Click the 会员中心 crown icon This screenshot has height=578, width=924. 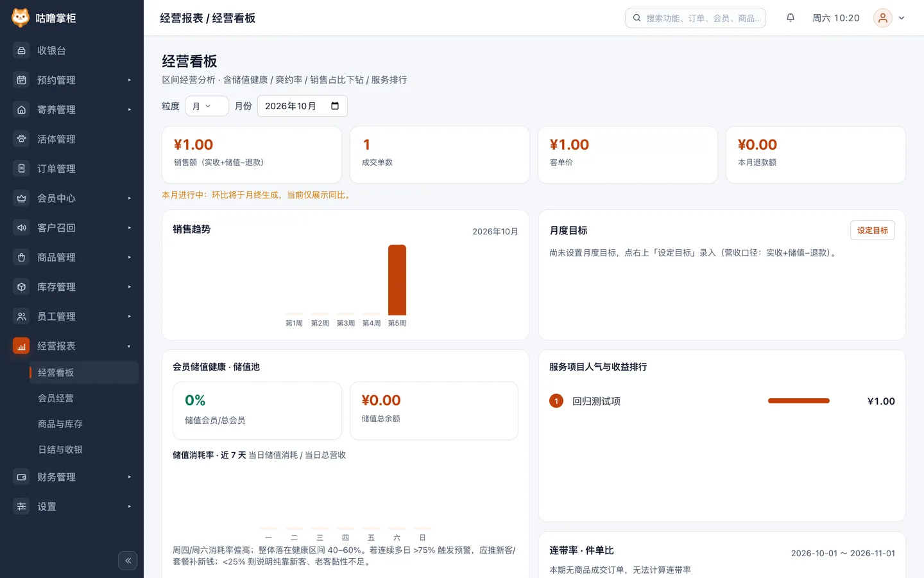click(21, 198)
